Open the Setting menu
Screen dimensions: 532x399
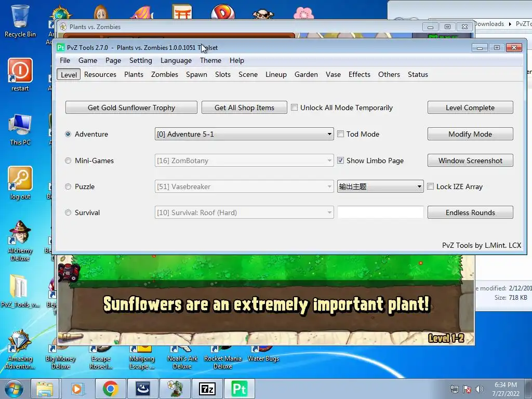point(140,60)
